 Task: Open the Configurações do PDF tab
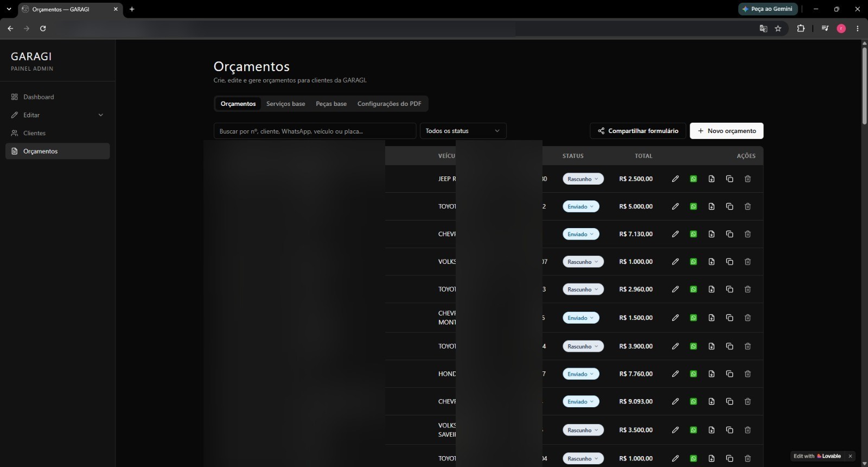389,104
